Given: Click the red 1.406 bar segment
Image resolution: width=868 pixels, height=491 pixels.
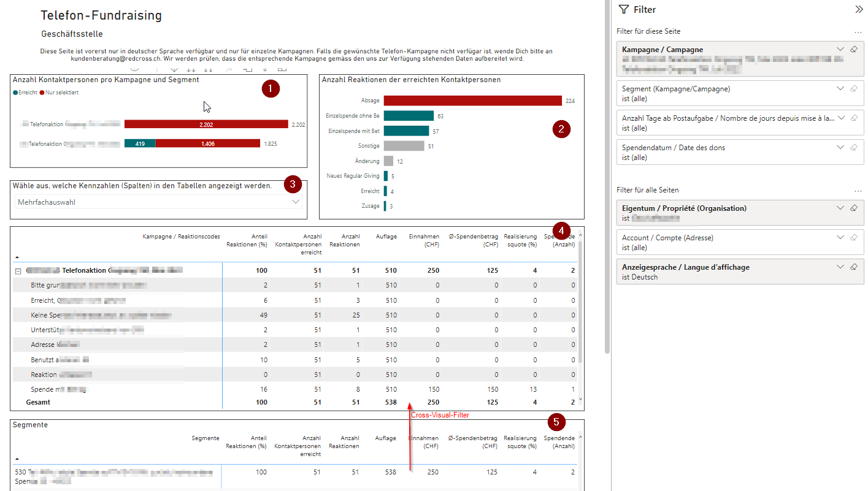Looking at the screenshot, I should [x=207, y=143].
